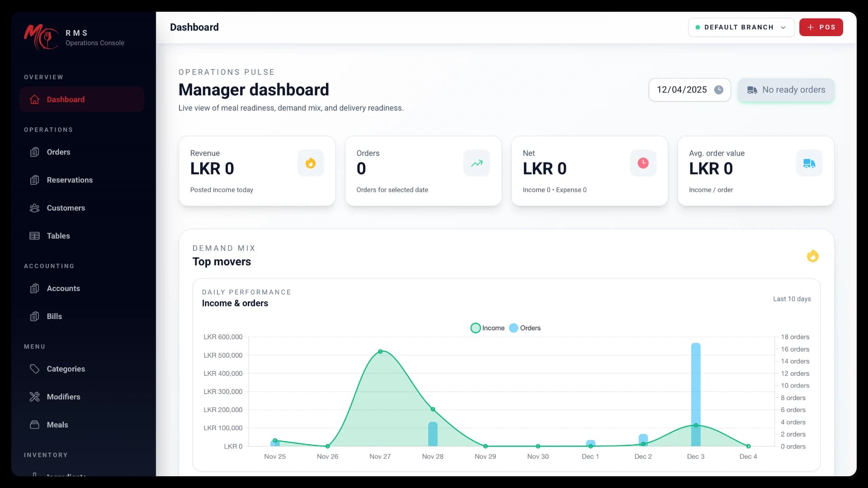Open the Reservations menu item
868x488 pixels.
[x=70, y=180]
